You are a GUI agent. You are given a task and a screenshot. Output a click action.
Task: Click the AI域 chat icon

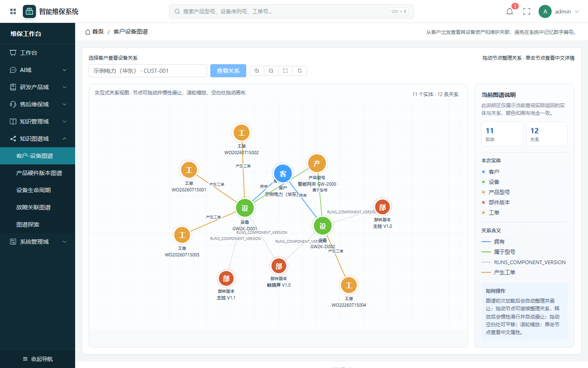click(13, 70)
